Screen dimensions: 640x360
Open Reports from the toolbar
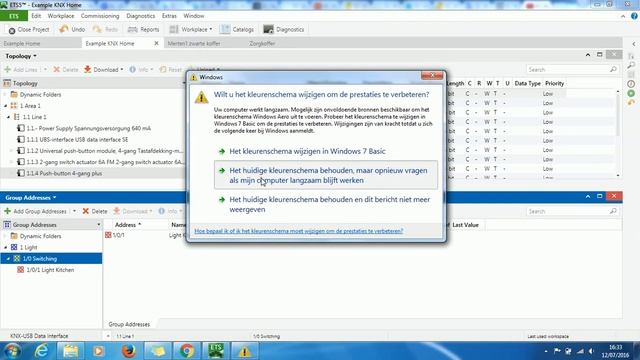143,29
